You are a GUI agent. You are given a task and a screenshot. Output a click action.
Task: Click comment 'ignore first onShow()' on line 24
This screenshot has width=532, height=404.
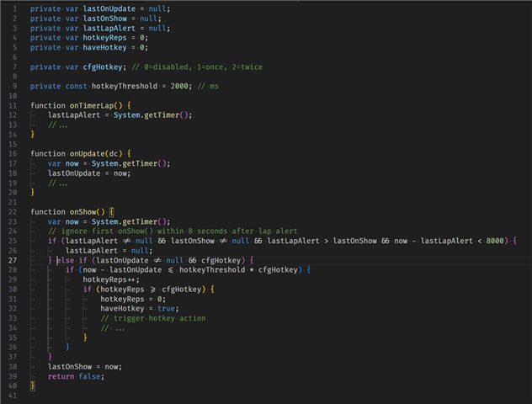click(107, 231)
